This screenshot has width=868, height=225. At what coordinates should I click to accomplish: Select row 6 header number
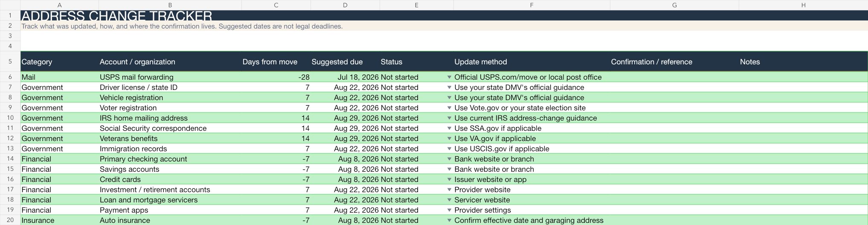tap(10, 77)
